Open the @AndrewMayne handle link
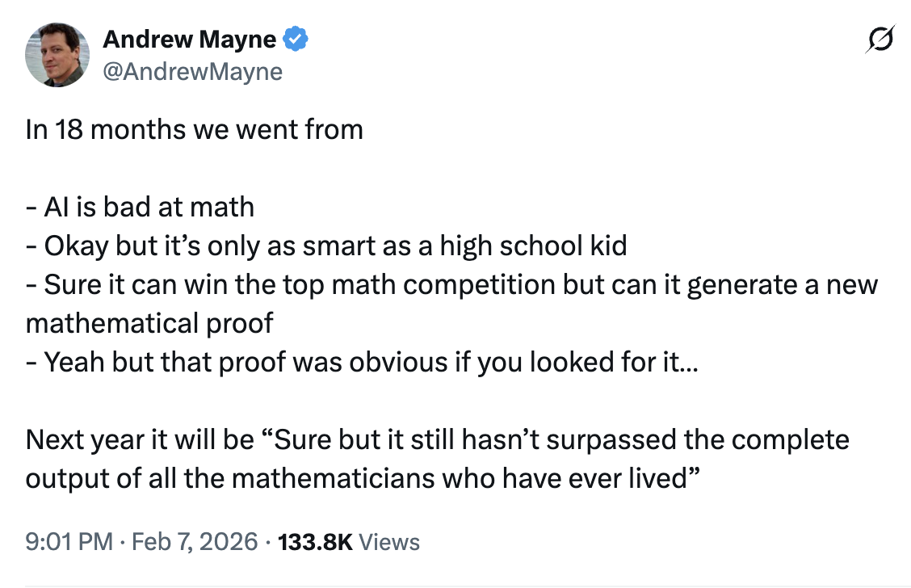Image resolution: width=911 pixels, height=588 pixels. coord(192,71)
